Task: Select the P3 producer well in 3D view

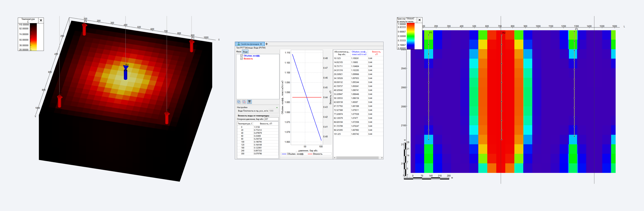Action: pos(192,46)
